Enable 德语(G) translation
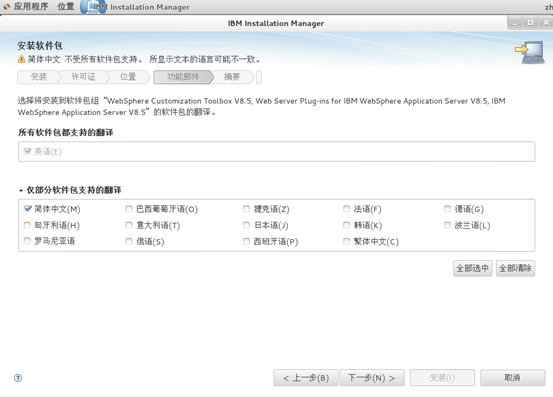The image size is (553, 398). 447,209
